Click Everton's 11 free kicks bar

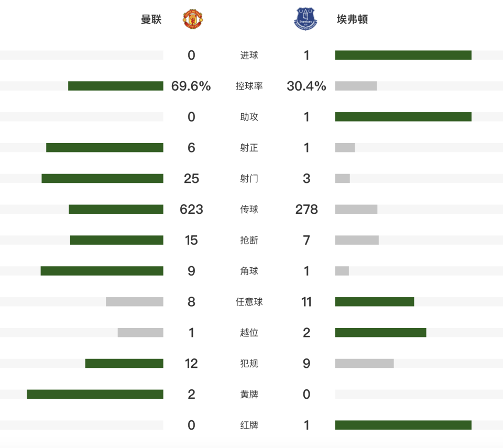375,302
